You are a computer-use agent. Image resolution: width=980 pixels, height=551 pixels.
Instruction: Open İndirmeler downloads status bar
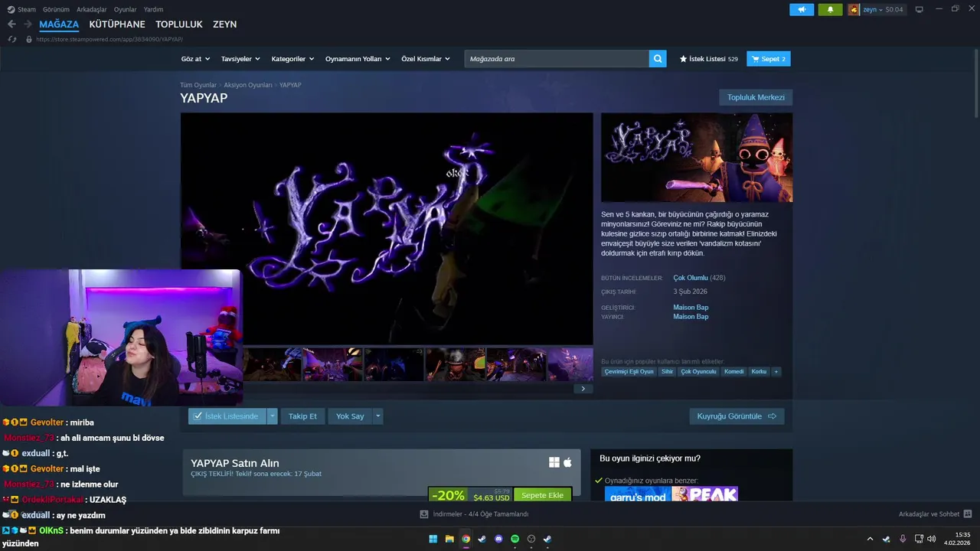(x=475, y=514)
